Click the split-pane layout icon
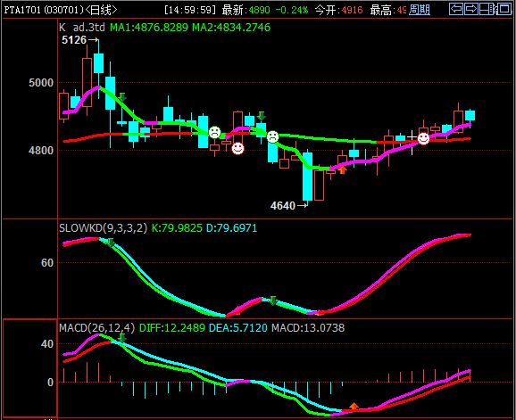516x420 pixels. tap(487, 9)
